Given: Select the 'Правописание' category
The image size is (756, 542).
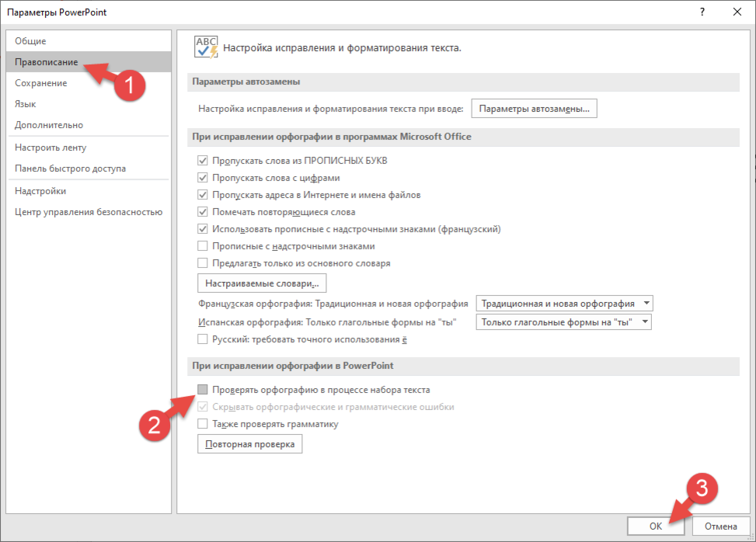Looking at the screenshot, I should click(x=89, y=62).
